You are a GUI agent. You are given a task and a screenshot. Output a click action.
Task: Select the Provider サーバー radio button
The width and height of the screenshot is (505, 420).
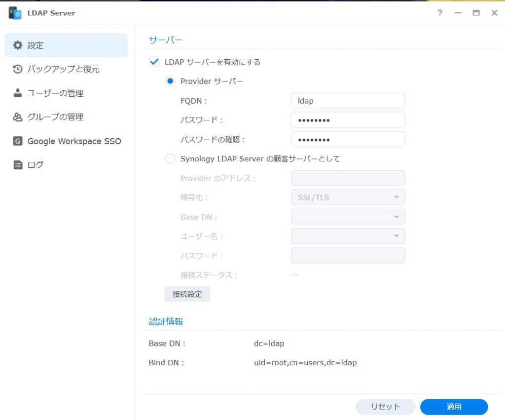point(170,81)
